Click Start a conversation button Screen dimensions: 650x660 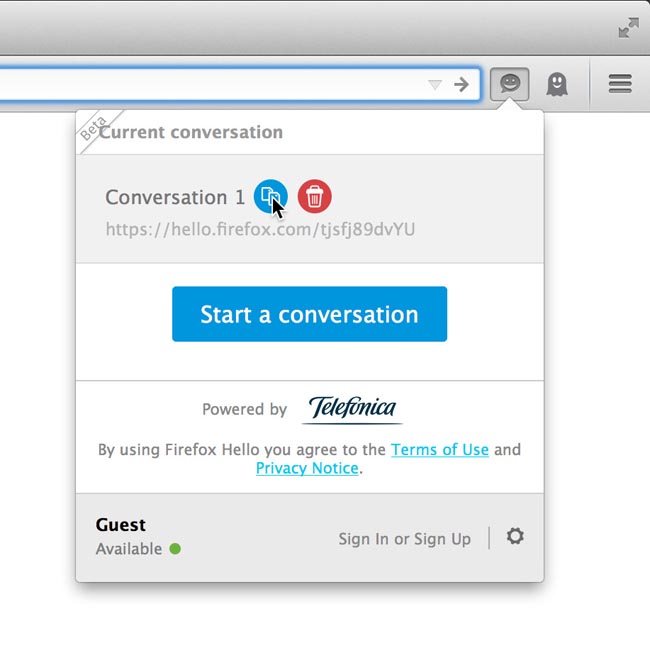309,314
